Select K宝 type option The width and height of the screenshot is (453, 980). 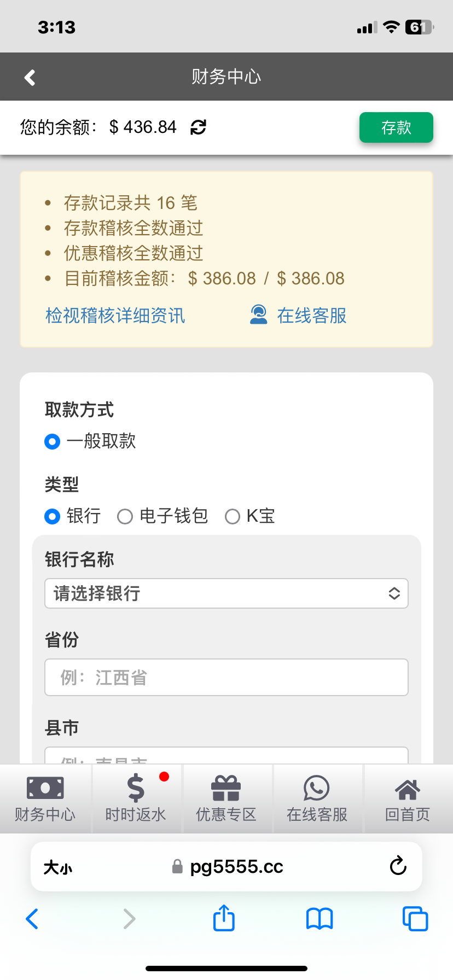233,516
